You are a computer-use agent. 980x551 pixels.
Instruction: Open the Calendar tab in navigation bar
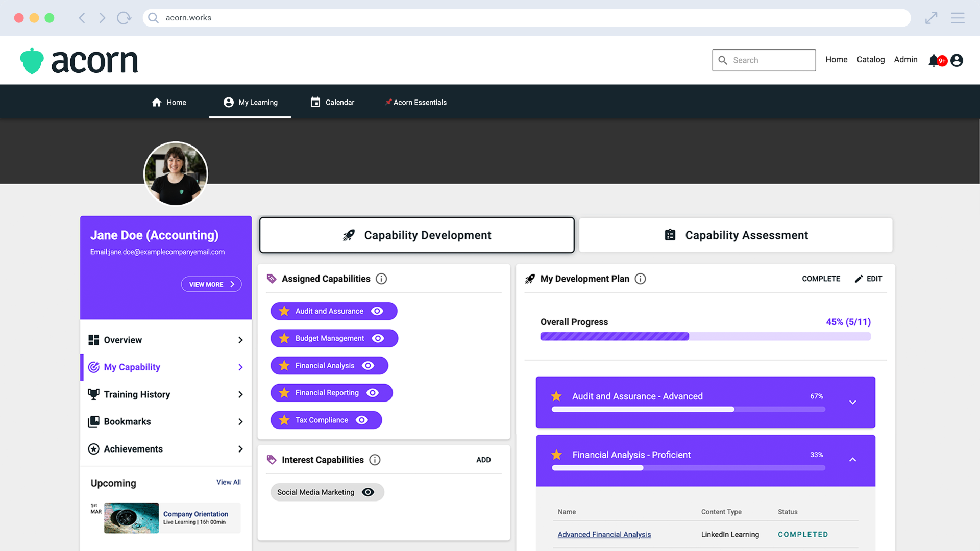point(332,102)
